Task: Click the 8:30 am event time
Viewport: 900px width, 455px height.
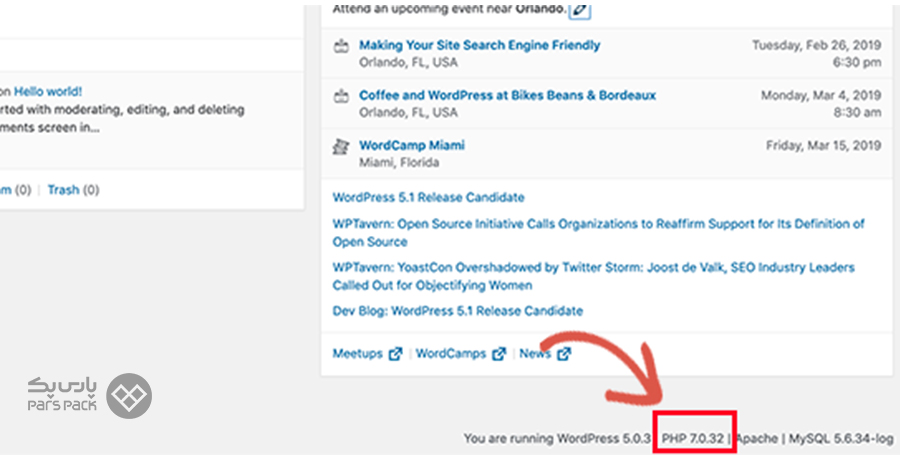Action: [x=857, y=112]
